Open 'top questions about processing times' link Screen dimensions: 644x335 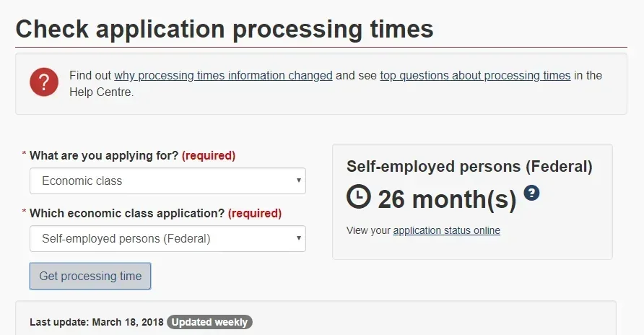pyautogui.click(x=475, y=76)
